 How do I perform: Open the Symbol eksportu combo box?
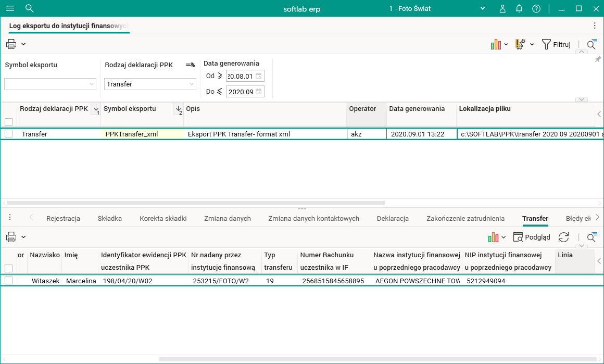[50, 84]
